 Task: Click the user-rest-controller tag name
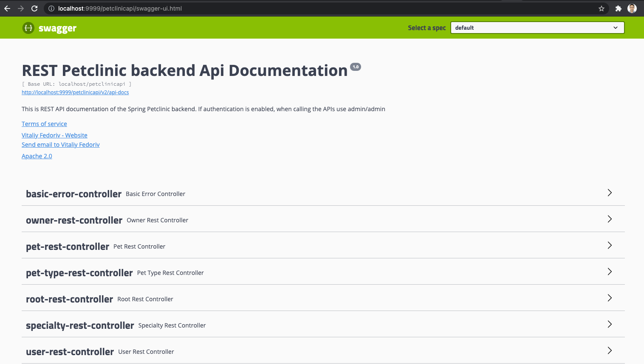[x=70, y=352]
